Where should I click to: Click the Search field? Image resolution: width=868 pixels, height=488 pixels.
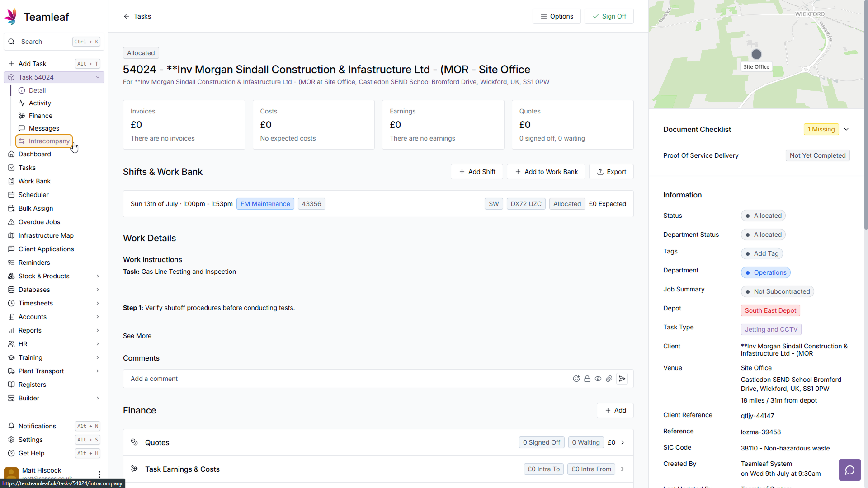click(54, 42)
